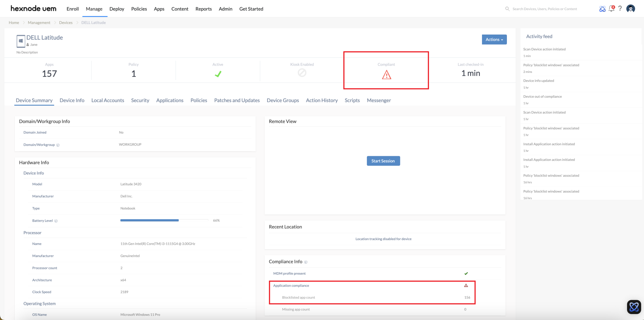Click the info icon next to Domain/Workgroup
Screen dimensions: 644x320
58,145
